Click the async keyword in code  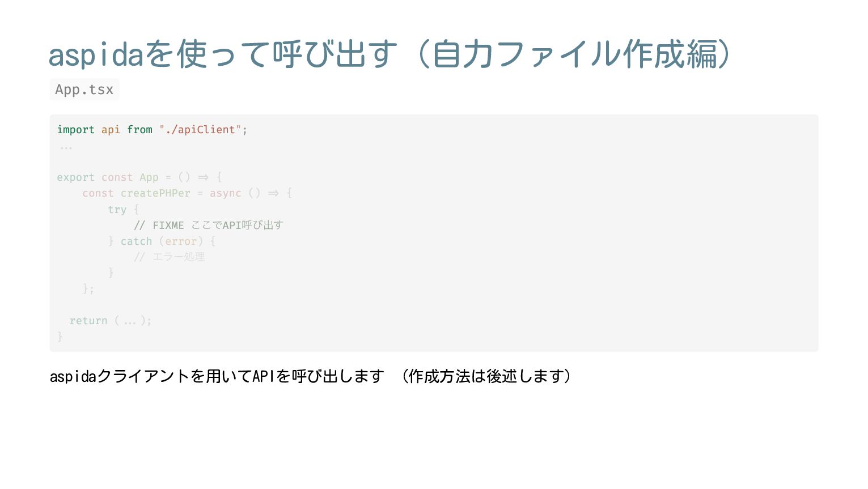coord(226,193)
